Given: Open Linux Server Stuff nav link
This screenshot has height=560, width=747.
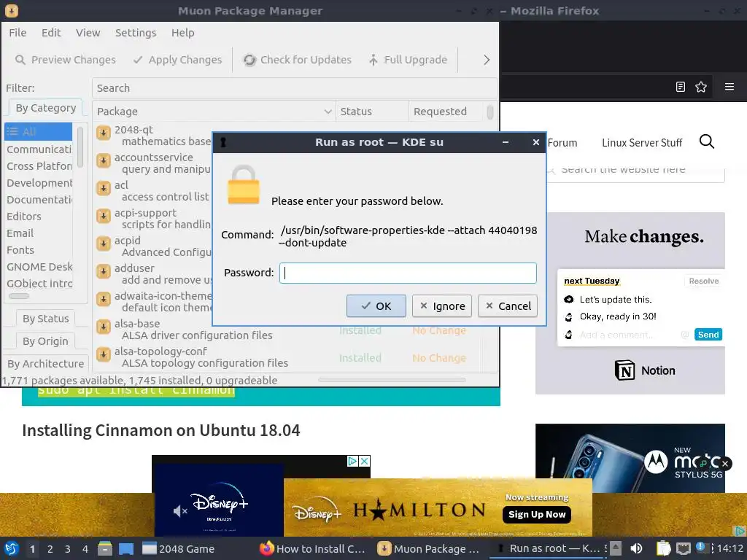Looking at the screenshot, I should click(x=642, y=143).
